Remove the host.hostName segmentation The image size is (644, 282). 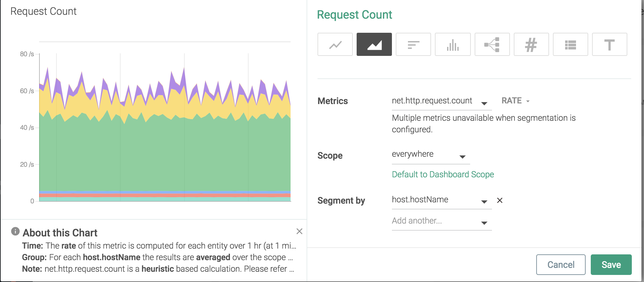(x=500, y=200)
